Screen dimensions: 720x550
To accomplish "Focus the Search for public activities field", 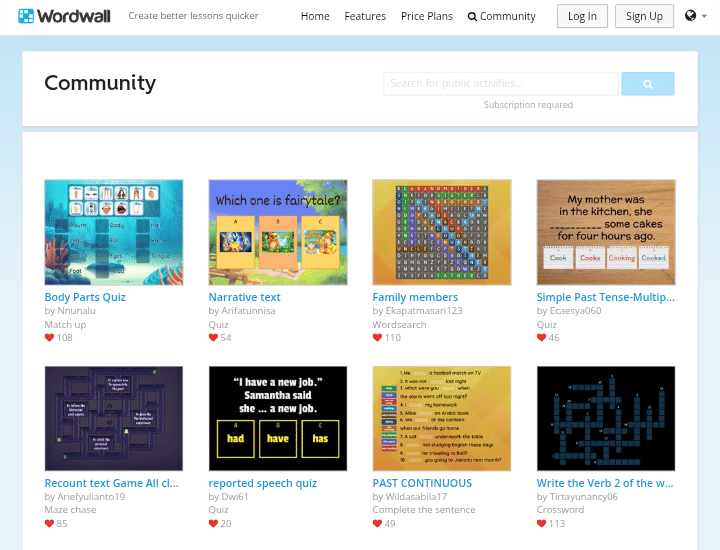I will tap(501, 84).
